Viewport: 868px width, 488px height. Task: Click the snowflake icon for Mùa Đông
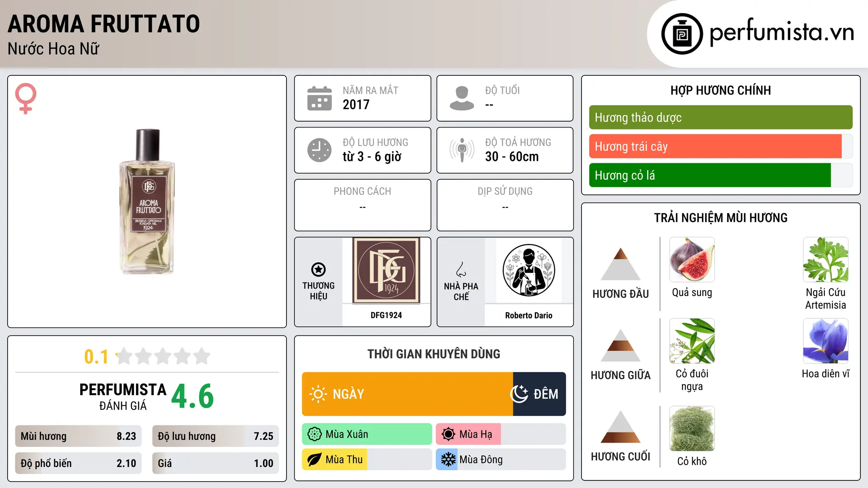[x=448, y=460]
